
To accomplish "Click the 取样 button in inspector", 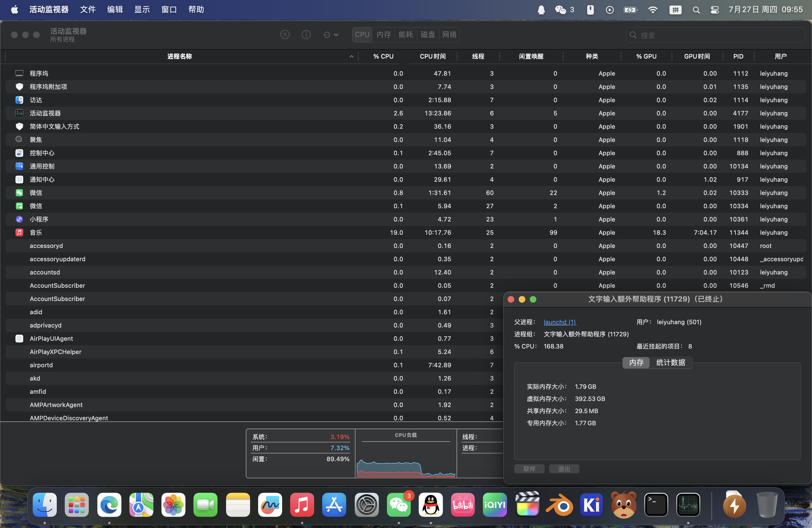I will pos(529,469).
